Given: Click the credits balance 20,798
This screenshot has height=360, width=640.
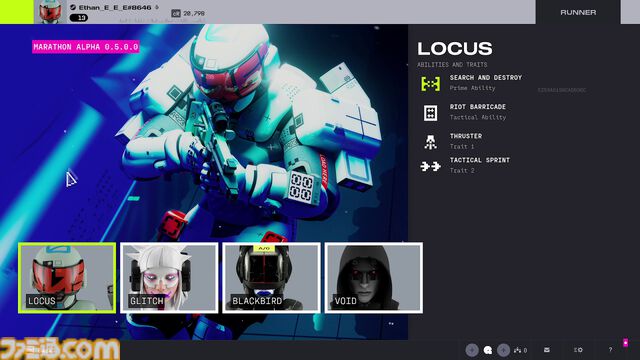Looking at the screenshot, I should click(188, 13).
